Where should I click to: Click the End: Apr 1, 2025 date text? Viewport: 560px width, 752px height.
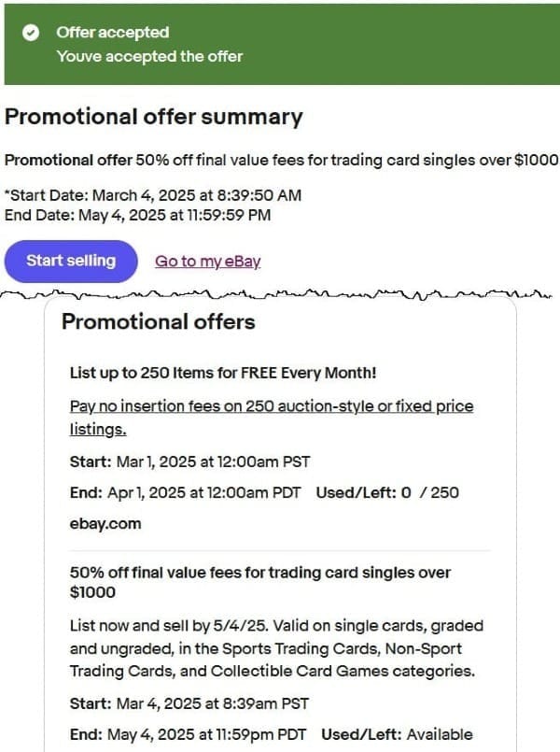tap(185, 492)
